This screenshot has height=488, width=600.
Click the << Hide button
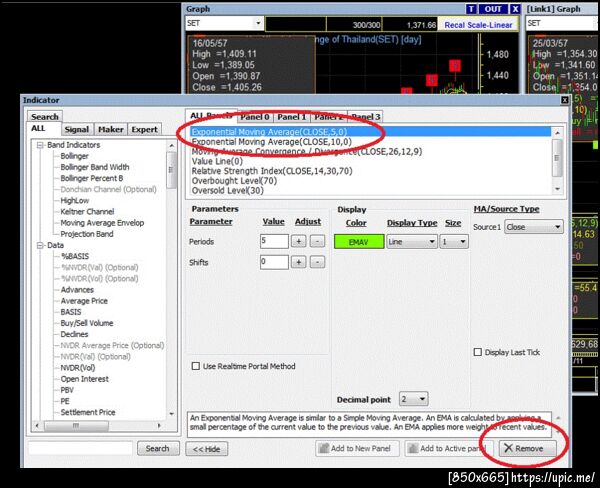(x=207, y=449)
